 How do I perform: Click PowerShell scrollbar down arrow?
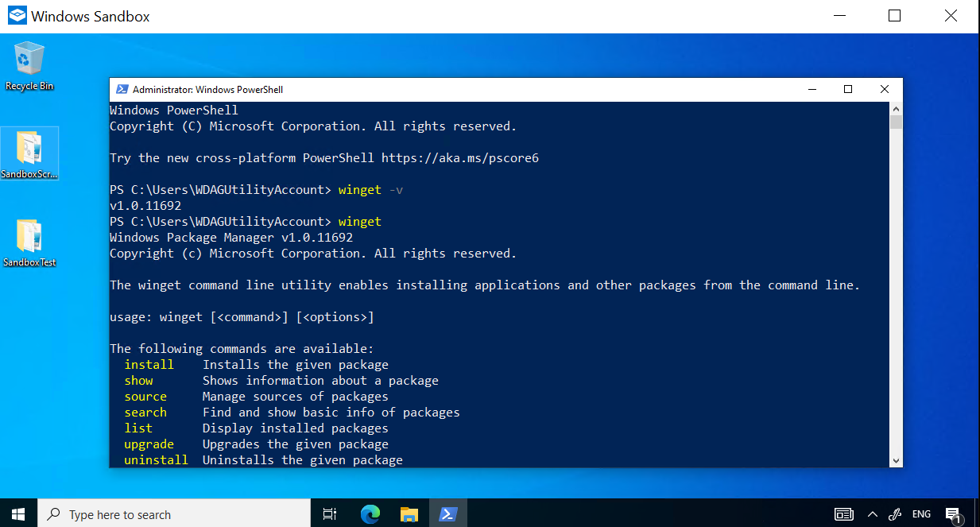click(896, 460)
